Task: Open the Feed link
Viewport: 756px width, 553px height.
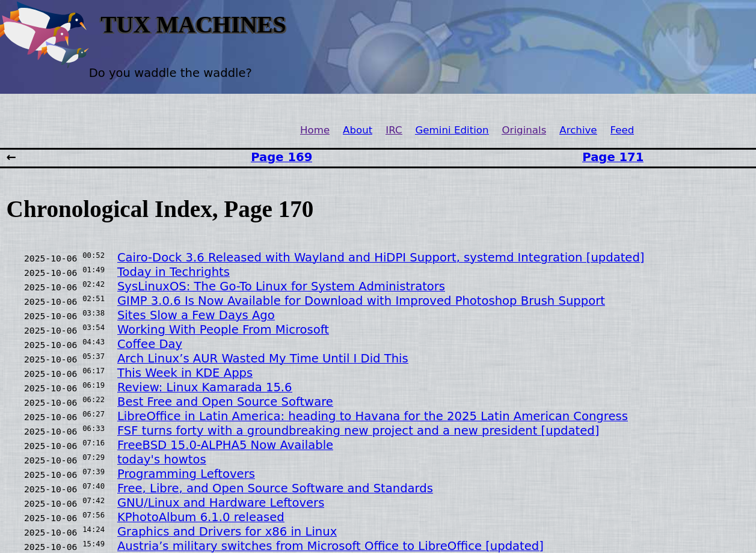Action: coord(622,130)
